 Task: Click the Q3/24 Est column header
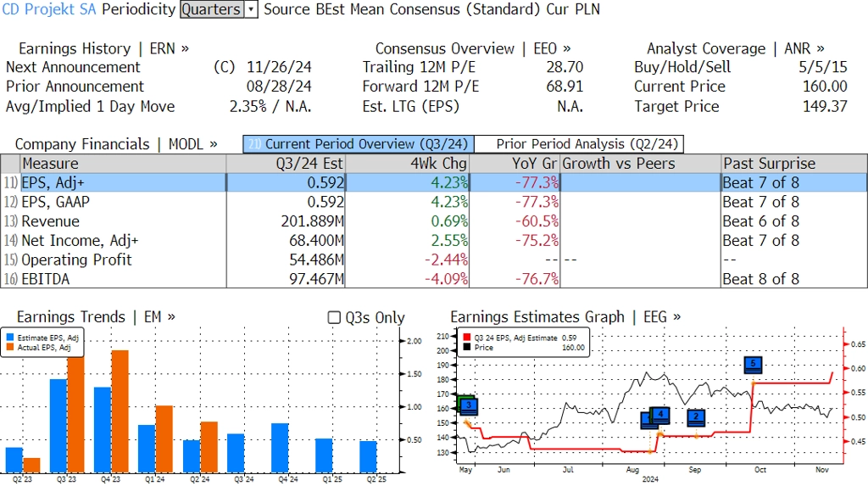point(286,164)
